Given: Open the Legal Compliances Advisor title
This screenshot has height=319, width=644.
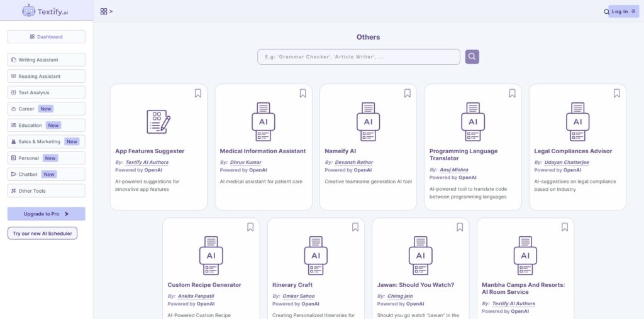Looking at the screenshot, I should (574, 151).
